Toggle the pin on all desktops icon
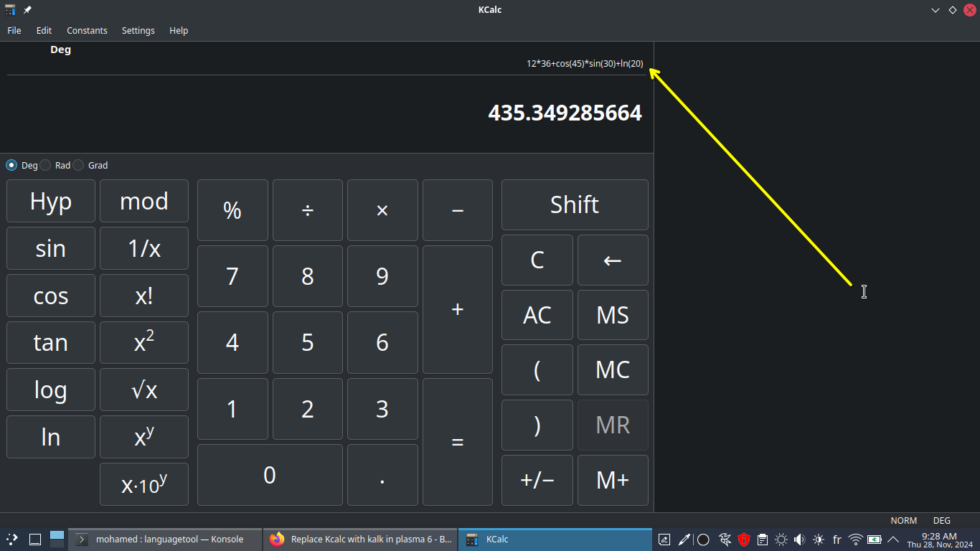Viewport: 980px width, 551px height. (27, 10)
